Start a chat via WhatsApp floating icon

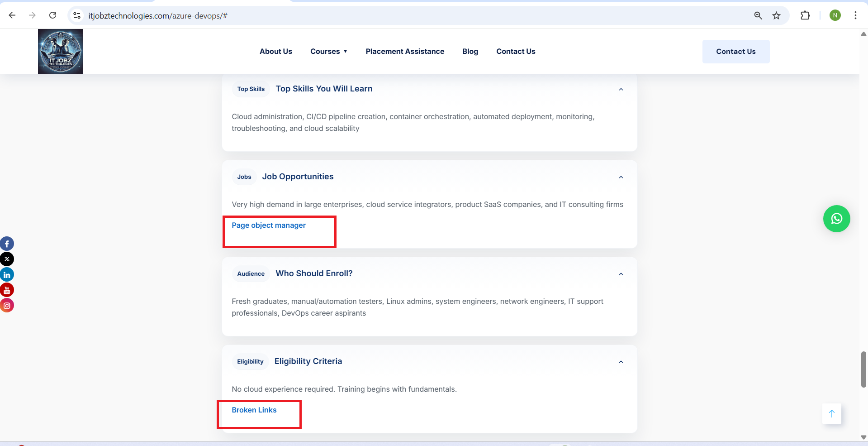836,219
